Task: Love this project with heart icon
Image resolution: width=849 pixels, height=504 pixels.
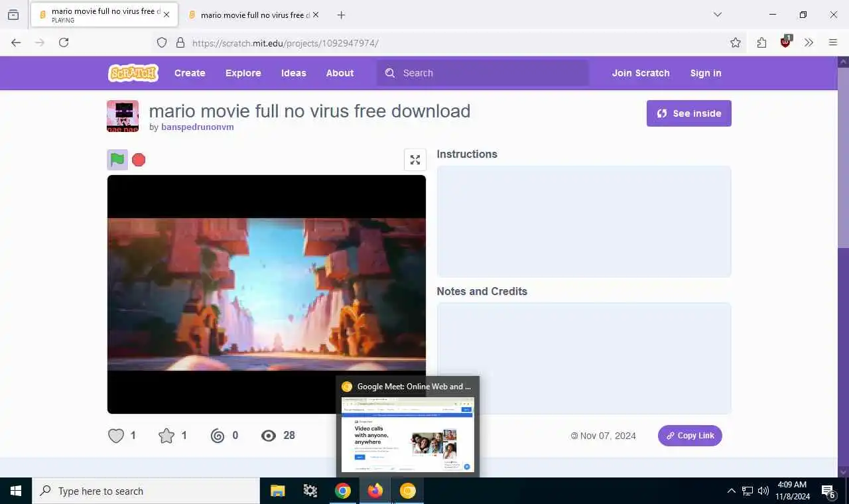Action: tap(116, 436)
